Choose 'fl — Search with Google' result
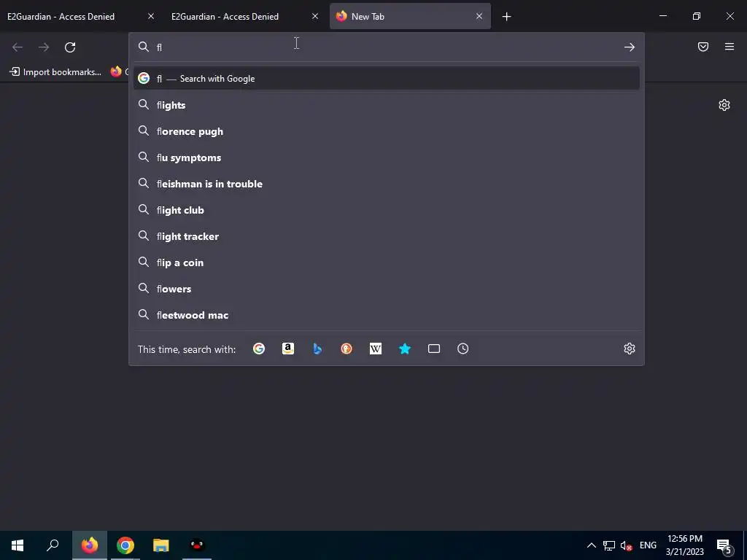747x560 pixels. click(387, 79)
